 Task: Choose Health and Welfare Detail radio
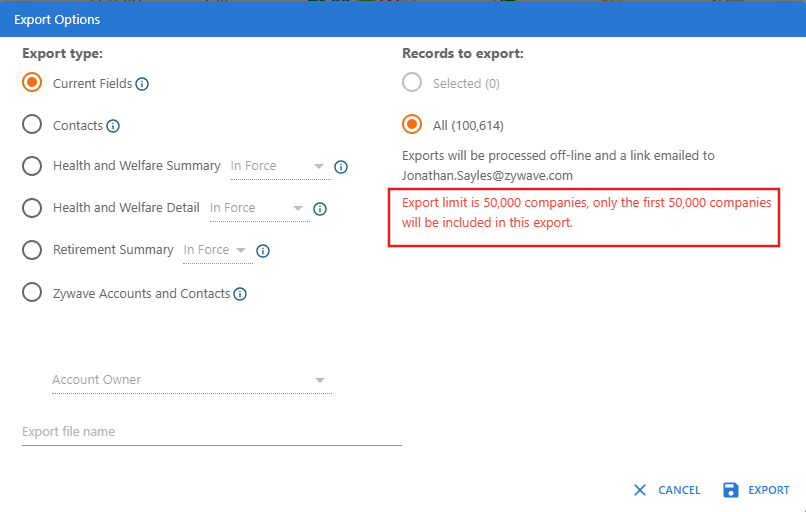[32, 208]
